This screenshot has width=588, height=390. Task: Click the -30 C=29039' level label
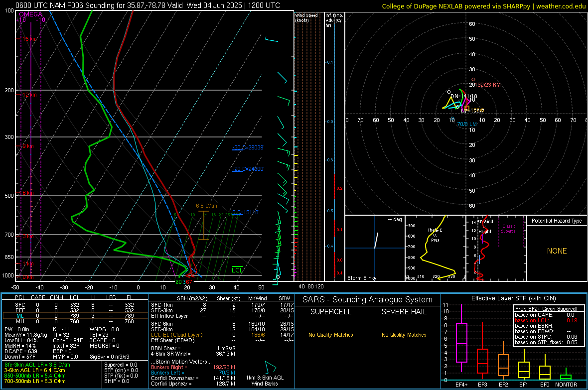(248, 147)
